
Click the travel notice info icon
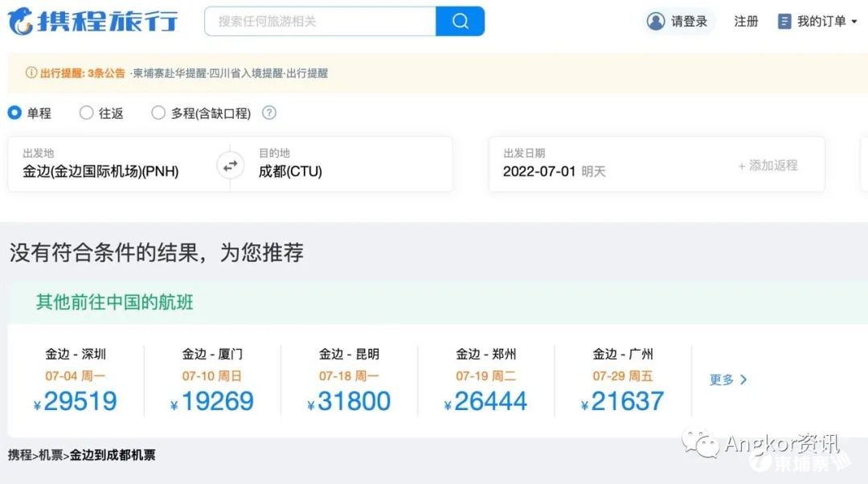[31, 73]
